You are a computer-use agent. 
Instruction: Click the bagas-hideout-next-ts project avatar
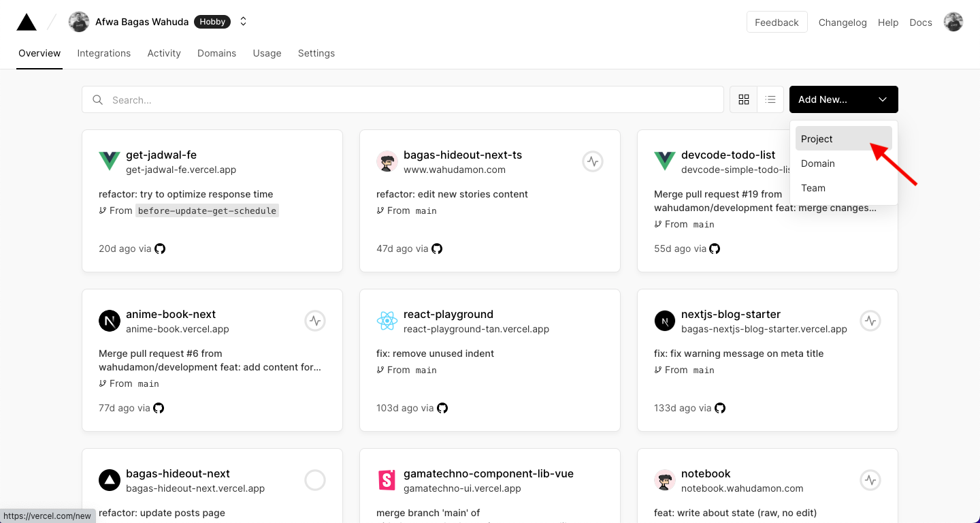coord(387,161)
